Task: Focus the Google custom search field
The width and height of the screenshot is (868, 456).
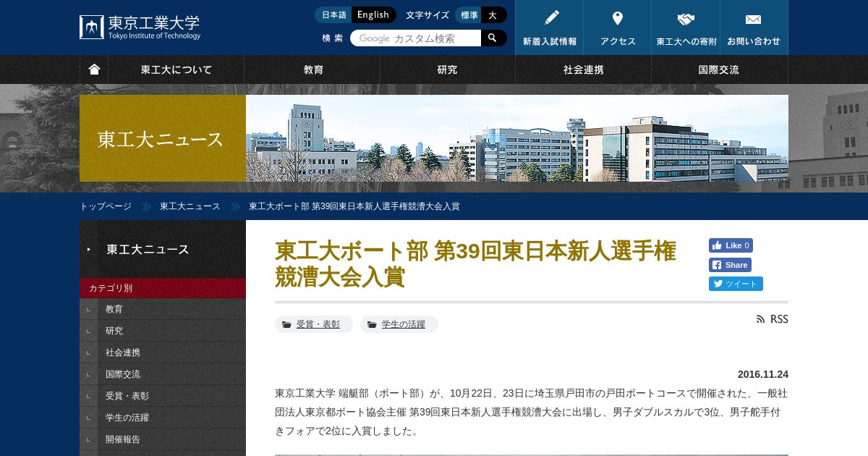Action: point(416,38)
